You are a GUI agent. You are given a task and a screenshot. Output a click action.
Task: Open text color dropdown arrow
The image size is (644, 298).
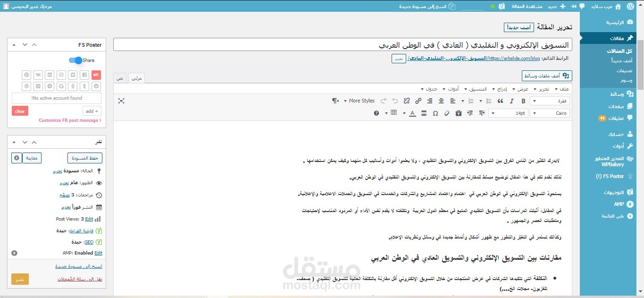(x=404, y=113)
